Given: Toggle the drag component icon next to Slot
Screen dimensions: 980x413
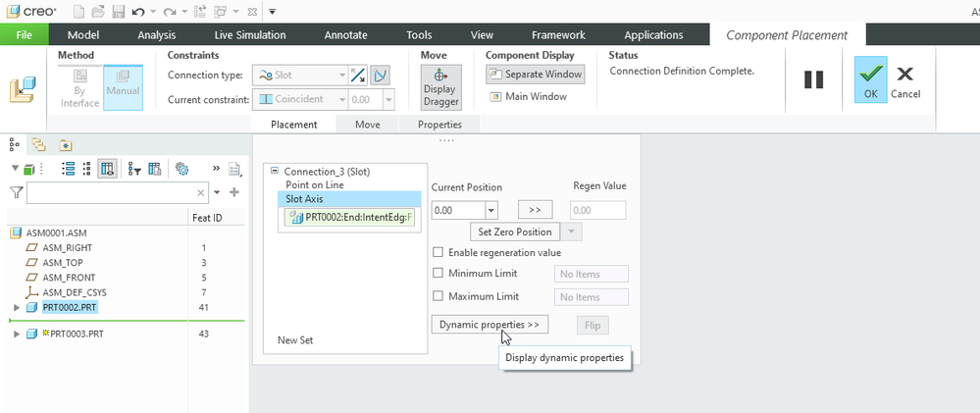Looking at the screenshot, I should coord(380,76).
